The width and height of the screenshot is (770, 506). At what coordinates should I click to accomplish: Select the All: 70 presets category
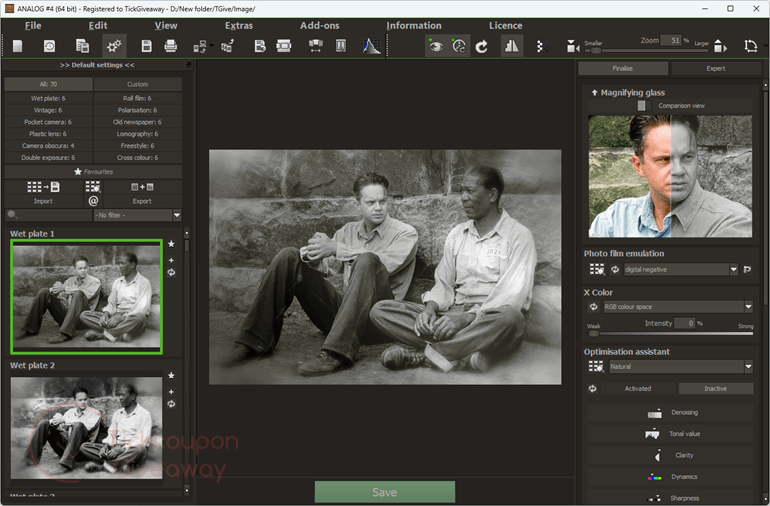48,84
